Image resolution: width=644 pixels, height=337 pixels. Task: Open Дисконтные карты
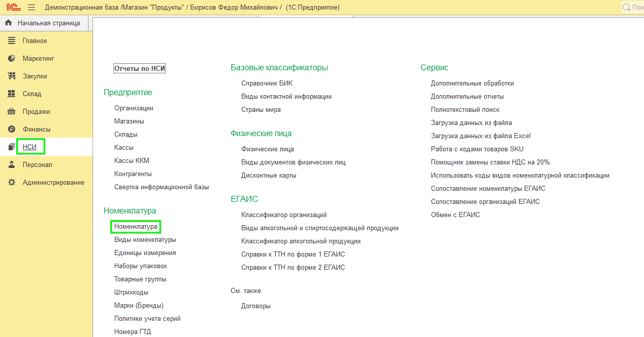click(269, 175)
